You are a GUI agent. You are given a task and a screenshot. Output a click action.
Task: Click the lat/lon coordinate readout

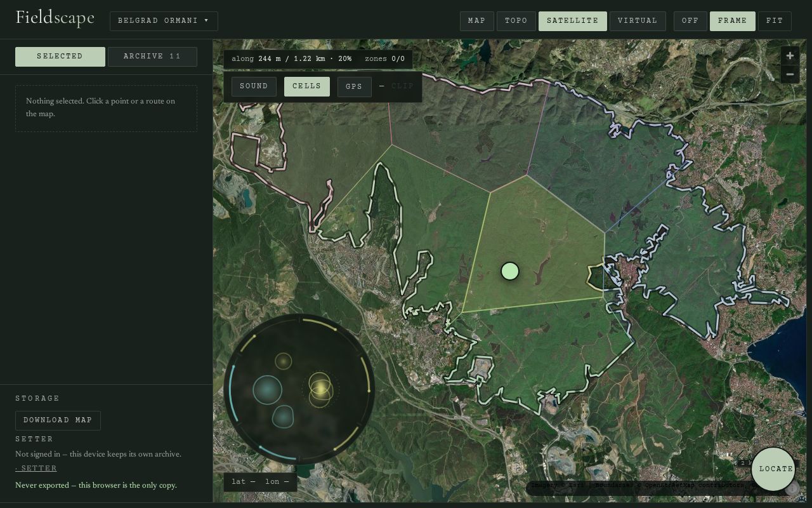(260, 482)
